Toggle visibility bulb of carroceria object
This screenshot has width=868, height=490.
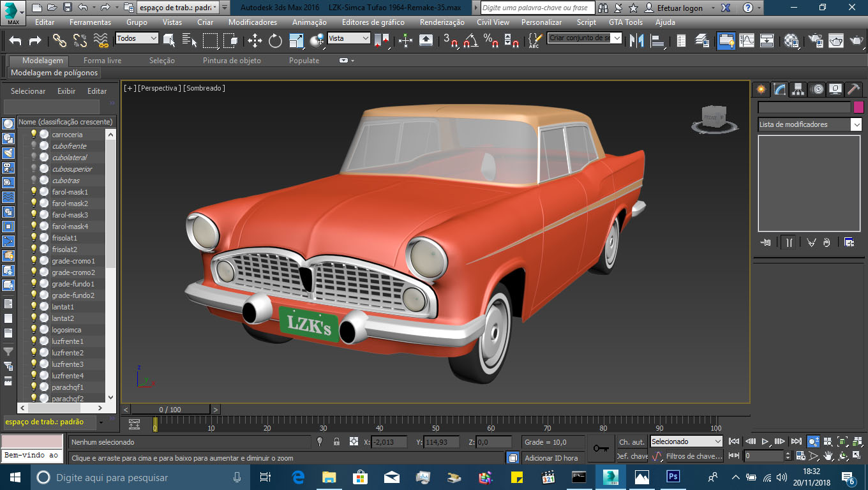click(34, 135)
